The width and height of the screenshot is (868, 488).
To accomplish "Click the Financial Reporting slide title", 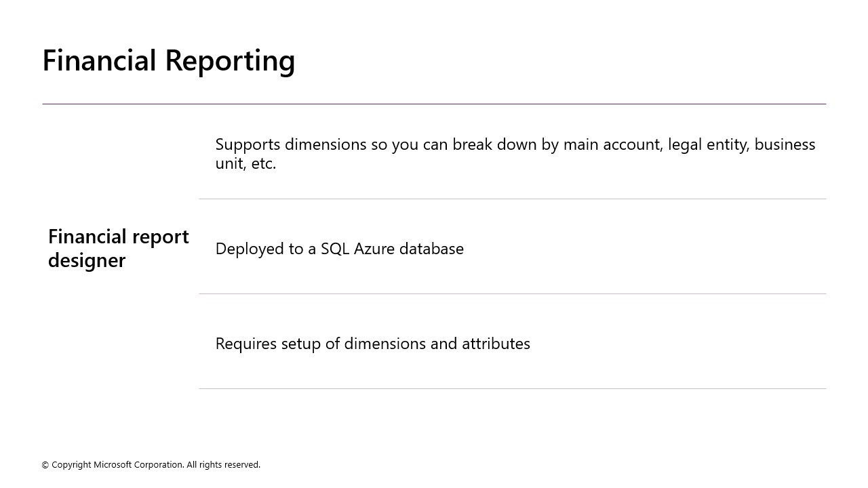I will point(169,60).
